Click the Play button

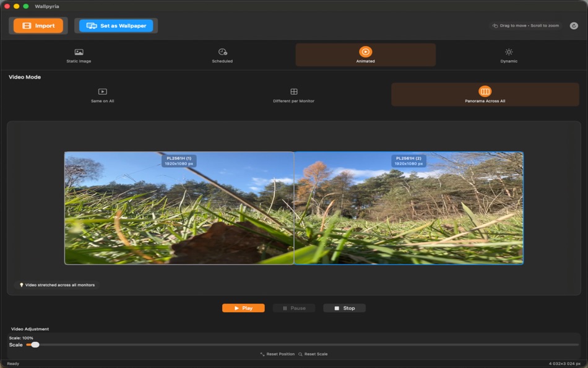pos(243,308)
